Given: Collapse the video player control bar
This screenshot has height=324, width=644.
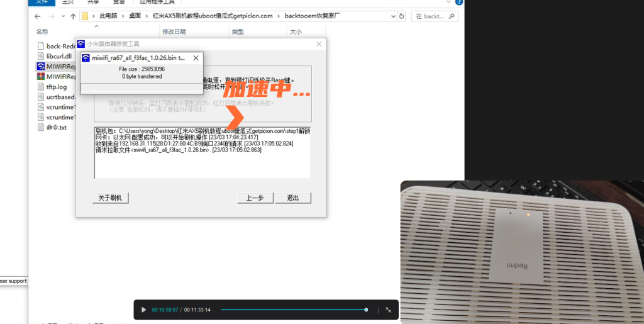Looking at the screenshot, I should [x=388, y=310].
